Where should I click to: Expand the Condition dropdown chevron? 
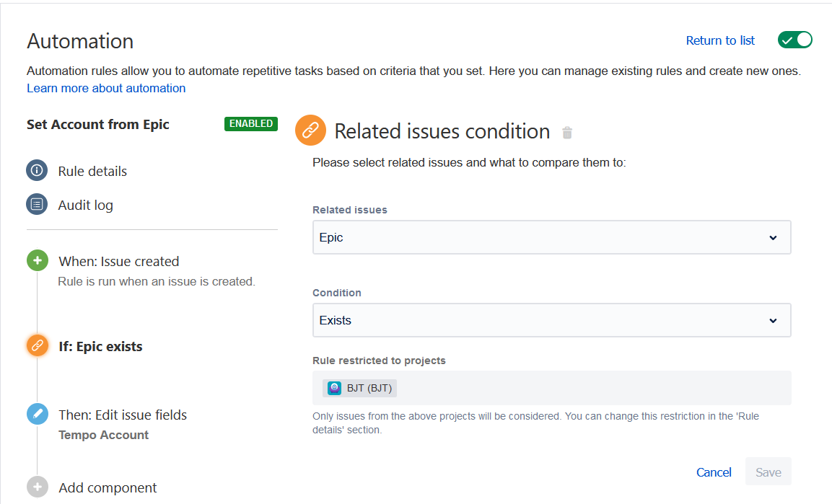click(x=773, y=320)
